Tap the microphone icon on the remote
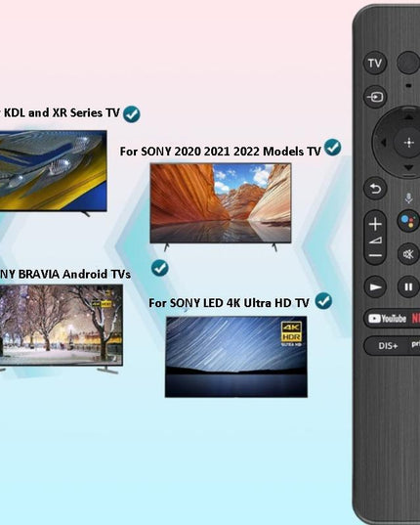The height and width of the screenshot is (525, 420). (x=408, y=198)
